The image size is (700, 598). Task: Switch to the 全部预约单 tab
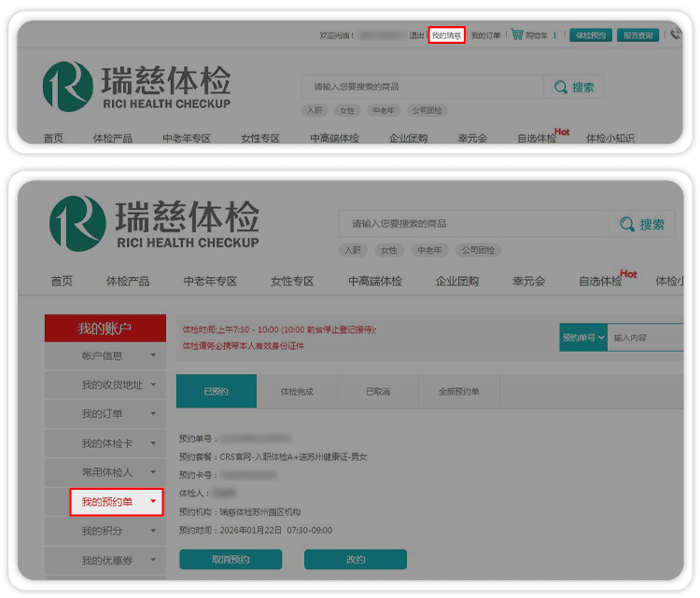(458, 392)
